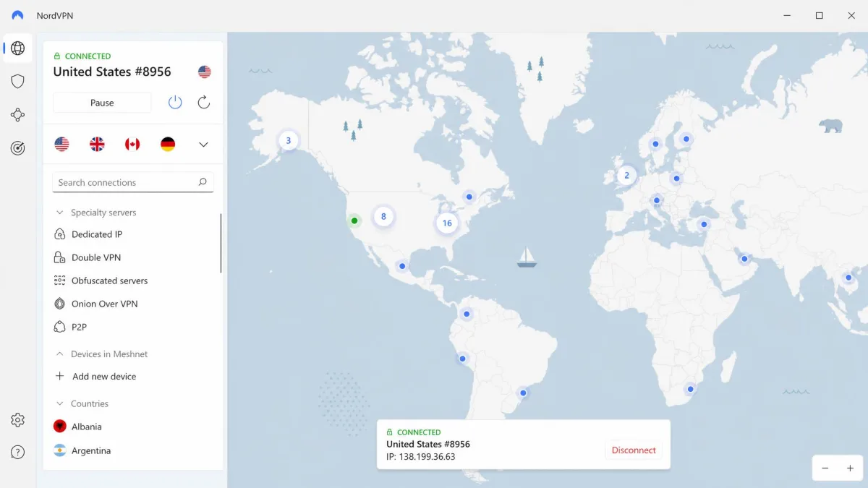Zoom in the map with plus
Viewport: 868px width, 488px height.
[850, 468]
